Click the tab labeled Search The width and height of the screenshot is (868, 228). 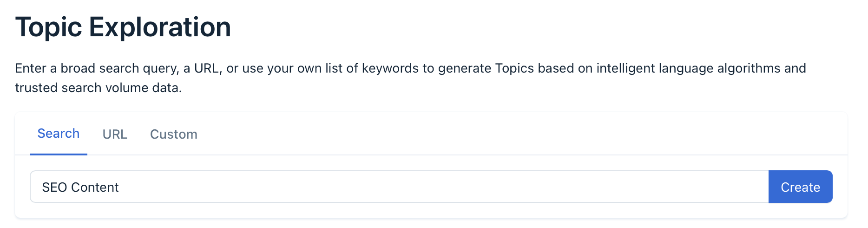[x=59, y=134]
